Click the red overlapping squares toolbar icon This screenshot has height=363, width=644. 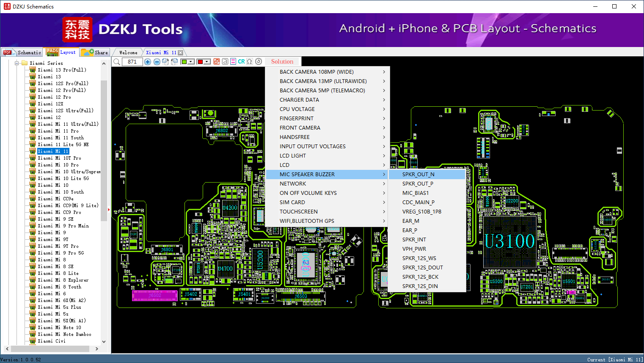(217, 61)
